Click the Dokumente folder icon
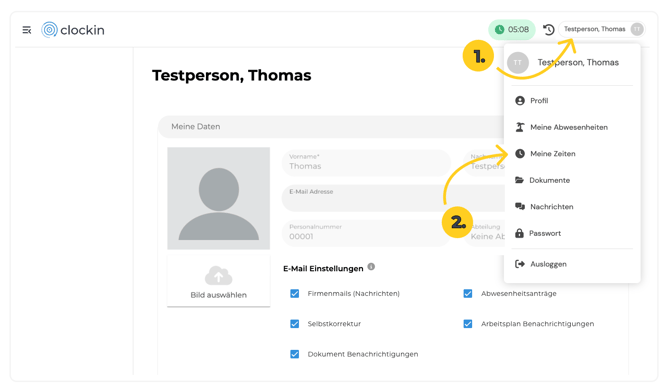The height and width of the screenshot is (392, 670). click(x=519, y=180)
